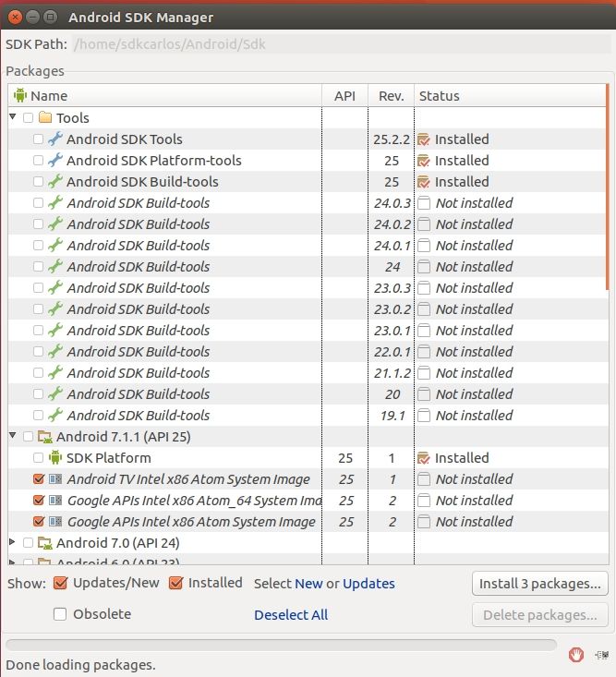Sort by the Name column header
The image size is (616, 677).
[165, 95]
